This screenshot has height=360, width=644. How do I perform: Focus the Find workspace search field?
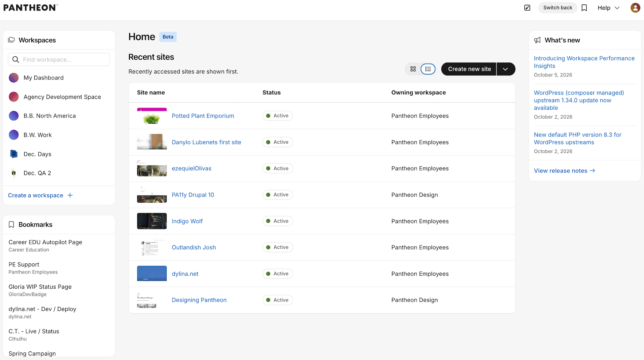coord(59,60)
